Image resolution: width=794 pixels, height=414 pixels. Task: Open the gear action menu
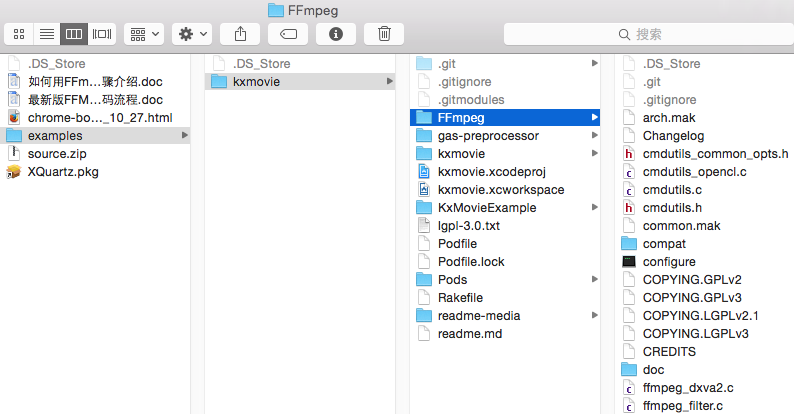tap(192, 34)
